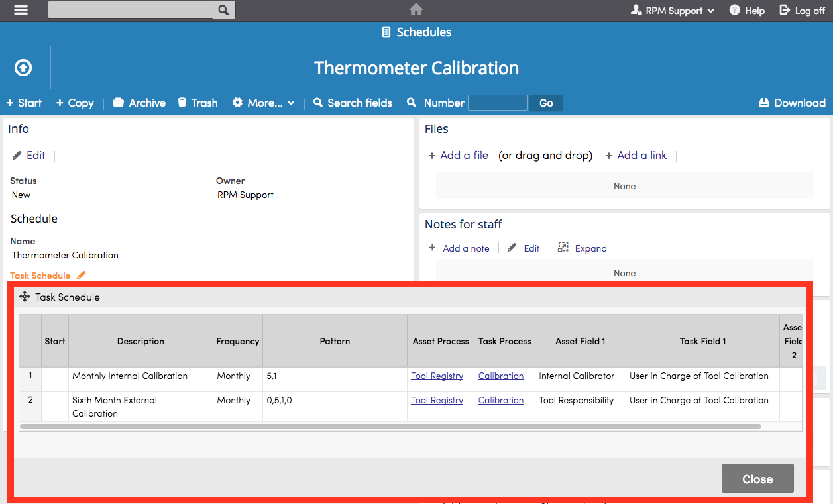Click the orange pencil next to Task Schedule

pos(82,275)
